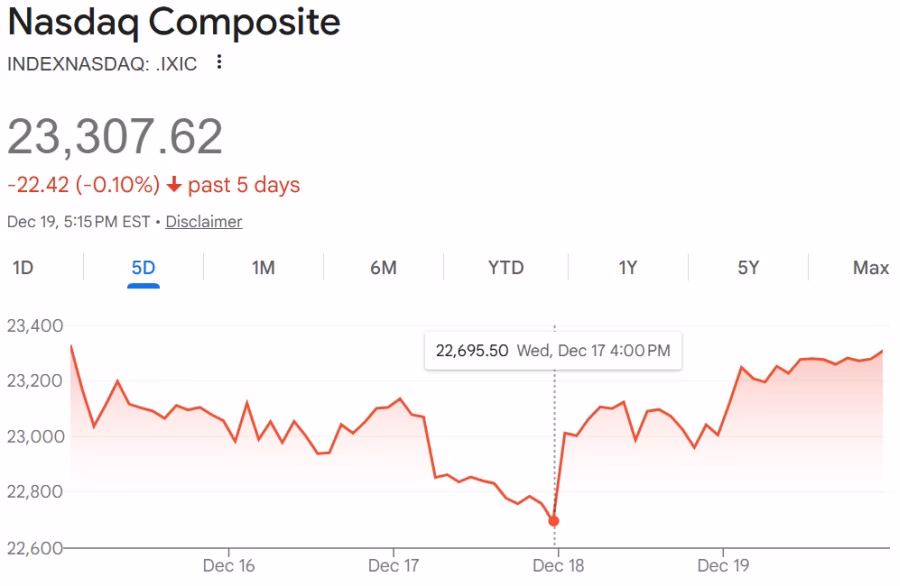Open the YTD performance view
The width and height of the screenshot is (900, 586).
[504, 268]
